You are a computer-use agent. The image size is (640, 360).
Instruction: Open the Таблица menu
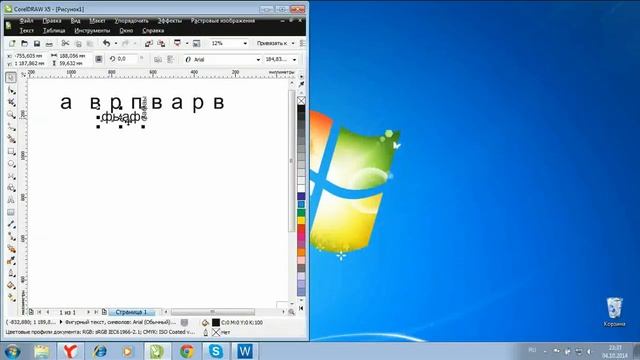pos(54,31)
